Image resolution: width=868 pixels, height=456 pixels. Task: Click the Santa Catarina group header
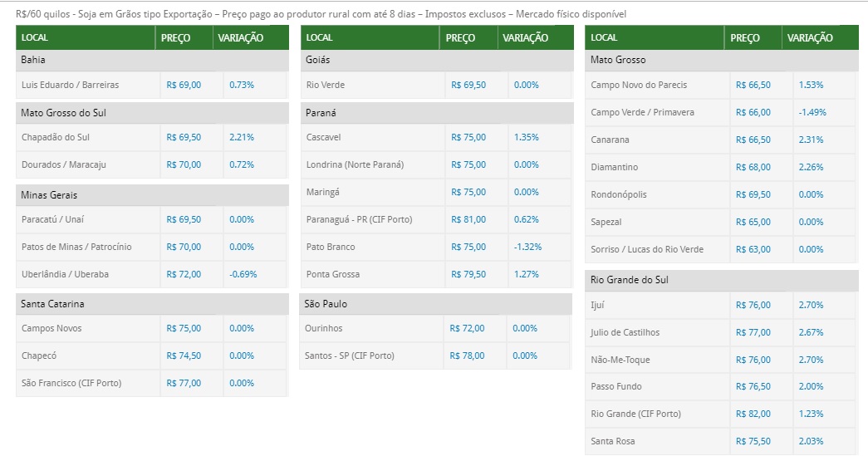tap(52, 304)
